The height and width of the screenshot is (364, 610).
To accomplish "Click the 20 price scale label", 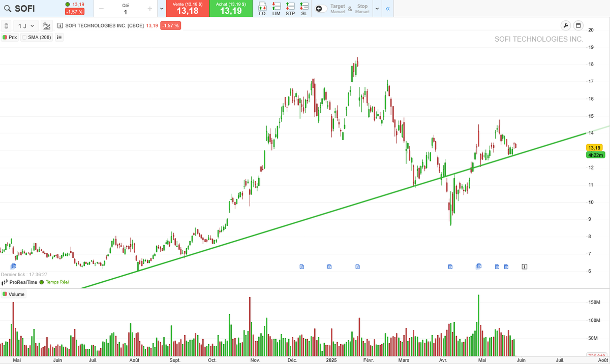I will pyautogui.click(x=591, y=30).
